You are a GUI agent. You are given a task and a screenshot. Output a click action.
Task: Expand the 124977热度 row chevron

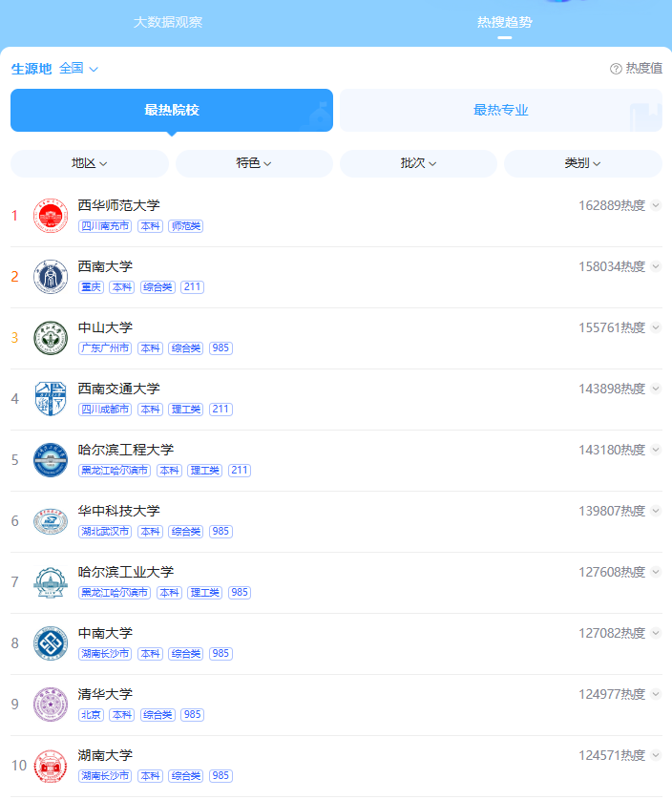[x=656, y=694]
